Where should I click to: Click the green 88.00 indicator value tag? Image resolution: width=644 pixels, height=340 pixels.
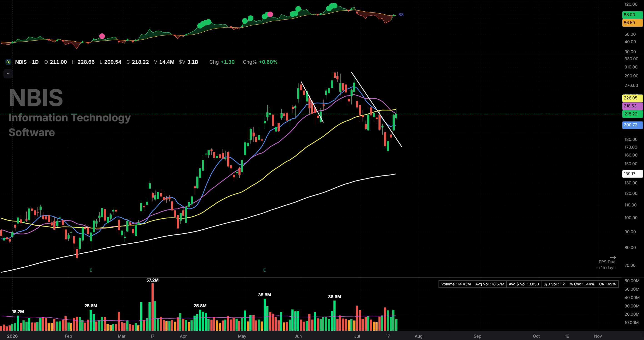pyautogui.click(x=632, y=15)
